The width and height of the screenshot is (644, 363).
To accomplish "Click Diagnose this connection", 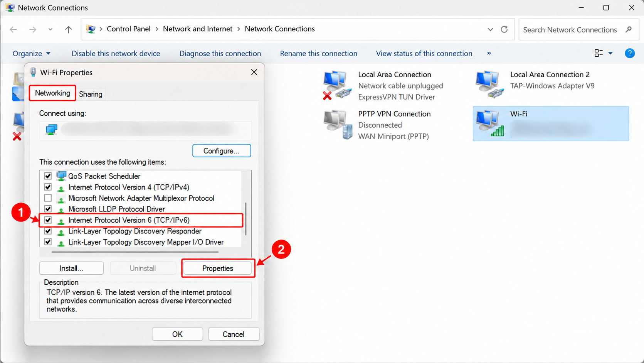I will tap(220, 54).
